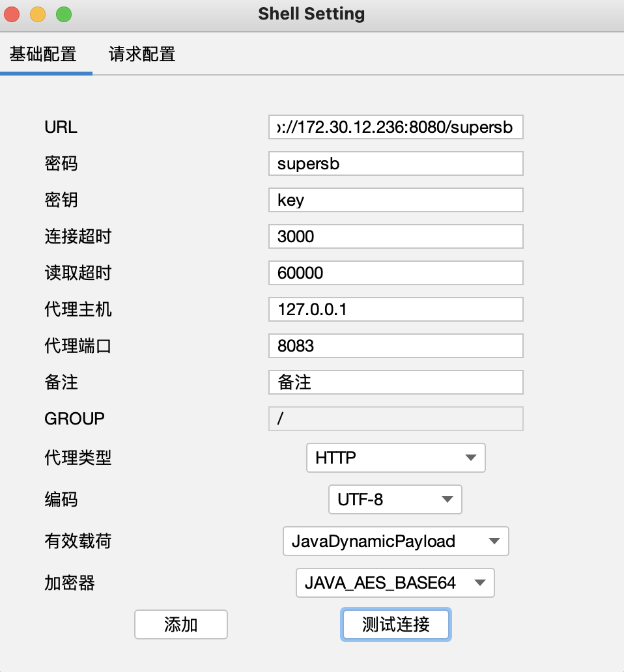Image resolution: width=624 pixels, height=672 pixels.
Task: Focus the 代理主机 field with 127.0.0.1
Action: click(395, 310)
